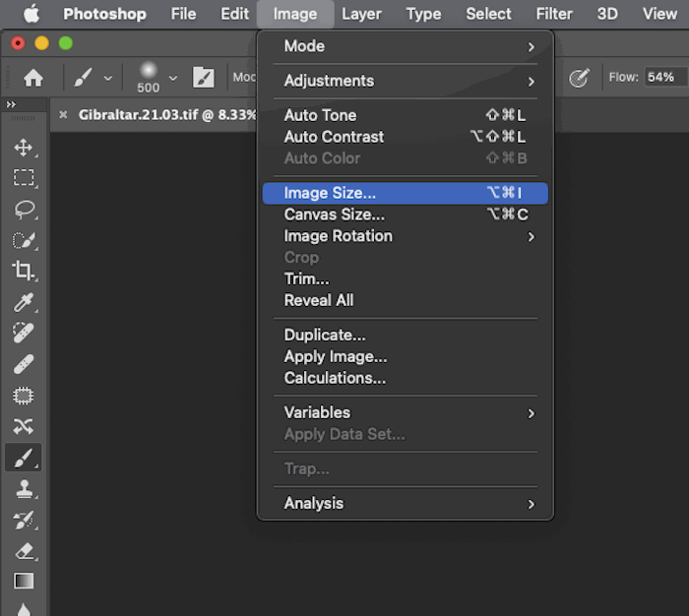
Task: Select the Move tool
Action: pos(24,148)
